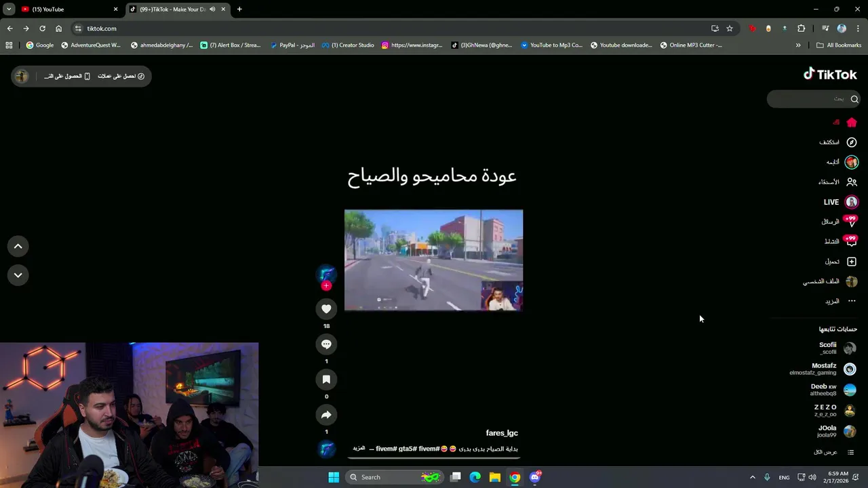Open Online MP3 Cutter bookmark
868x488 pixels.
click(x=691, y=45)
